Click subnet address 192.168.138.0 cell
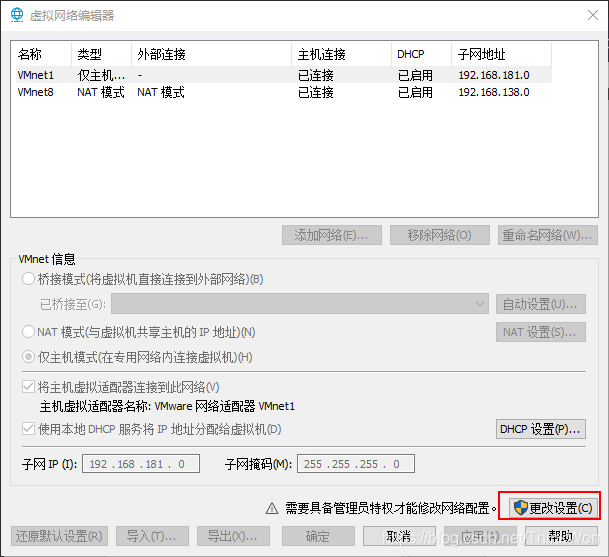Screen dimensions: 609x557 (x=494, y=92)
